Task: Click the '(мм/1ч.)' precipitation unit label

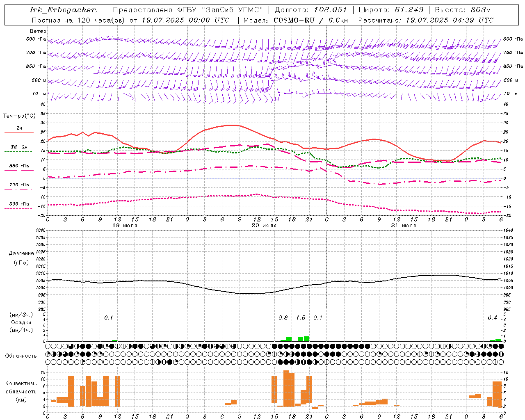Action: (x=21, y=331)
